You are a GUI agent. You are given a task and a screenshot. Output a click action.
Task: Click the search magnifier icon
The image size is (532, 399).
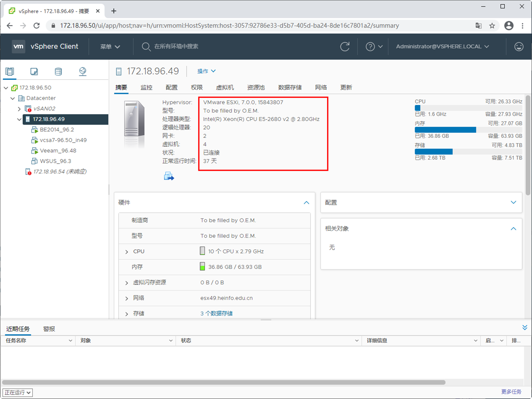pyautogui.click(x=146, y=47)
